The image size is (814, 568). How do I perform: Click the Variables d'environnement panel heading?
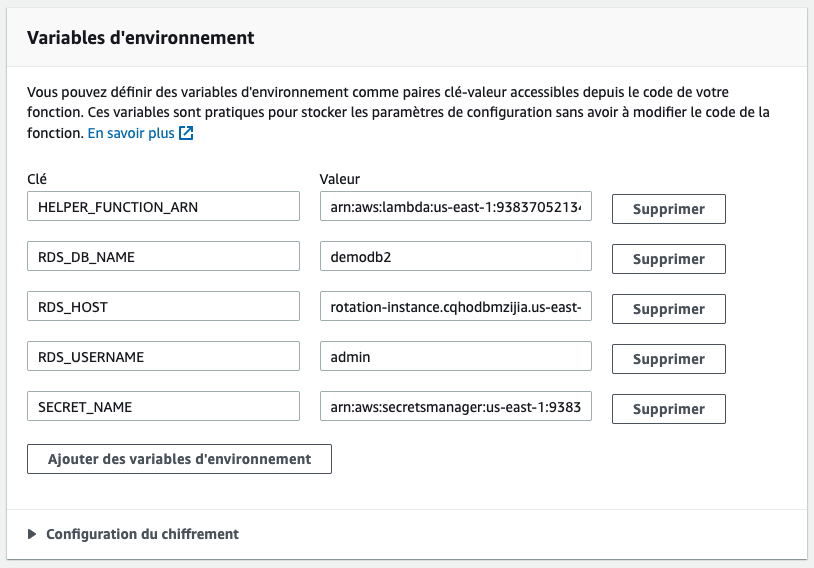pos(140,38)
